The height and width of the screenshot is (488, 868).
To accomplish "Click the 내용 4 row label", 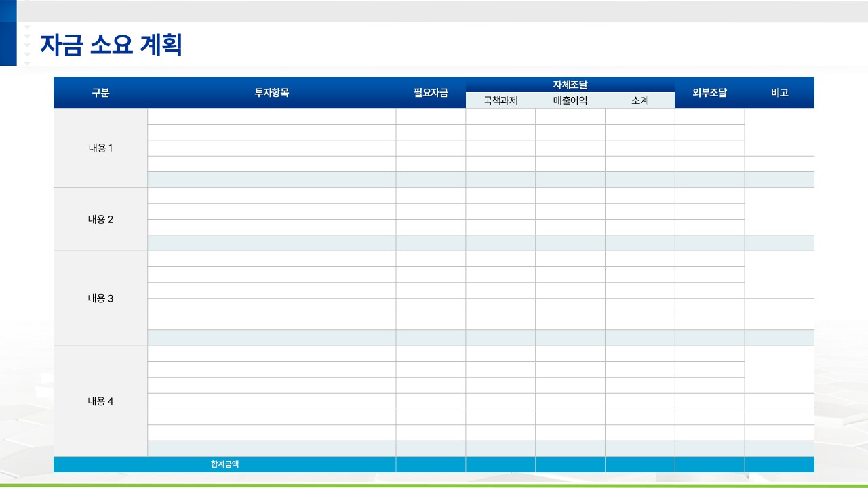I will pyautogui.click(x=100, y=401).
